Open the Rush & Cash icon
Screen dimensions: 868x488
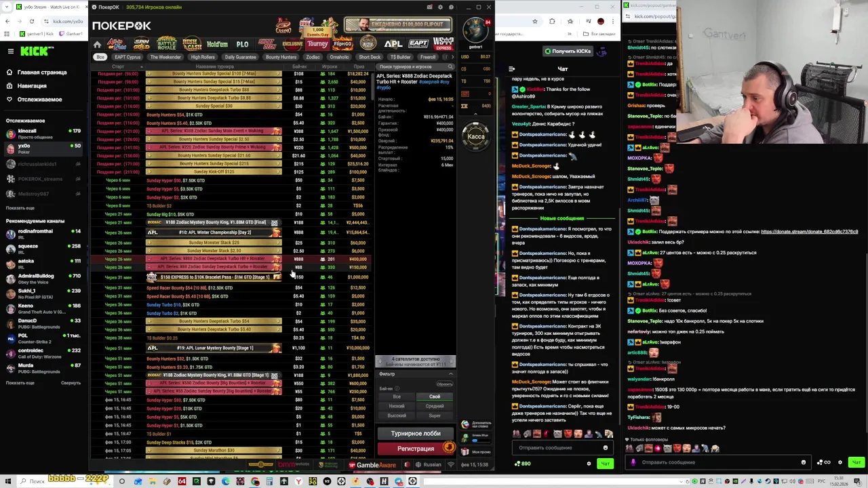point(192,44)
